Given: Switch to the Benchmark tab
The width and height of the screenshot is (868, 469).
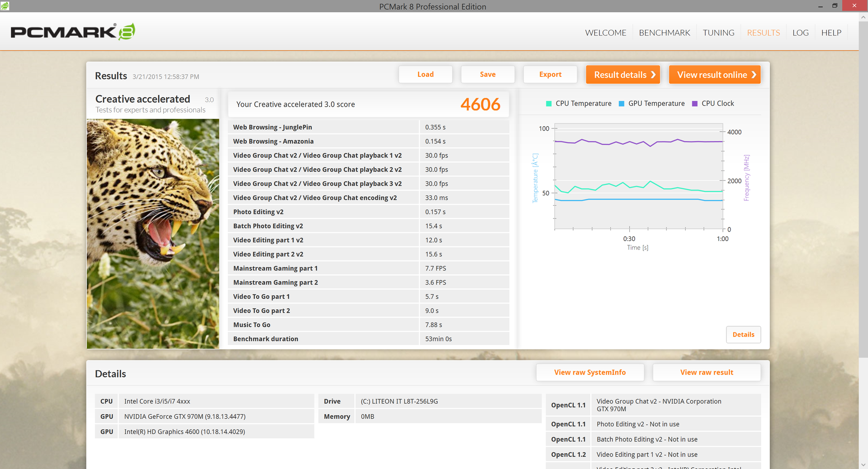Looking at the screenshot, I should pos(664,33).
